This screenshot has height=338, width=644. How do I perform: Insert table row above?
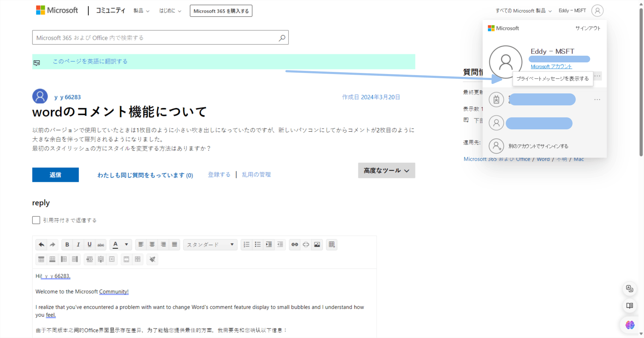pyautogui.click(x=41, y=259)
